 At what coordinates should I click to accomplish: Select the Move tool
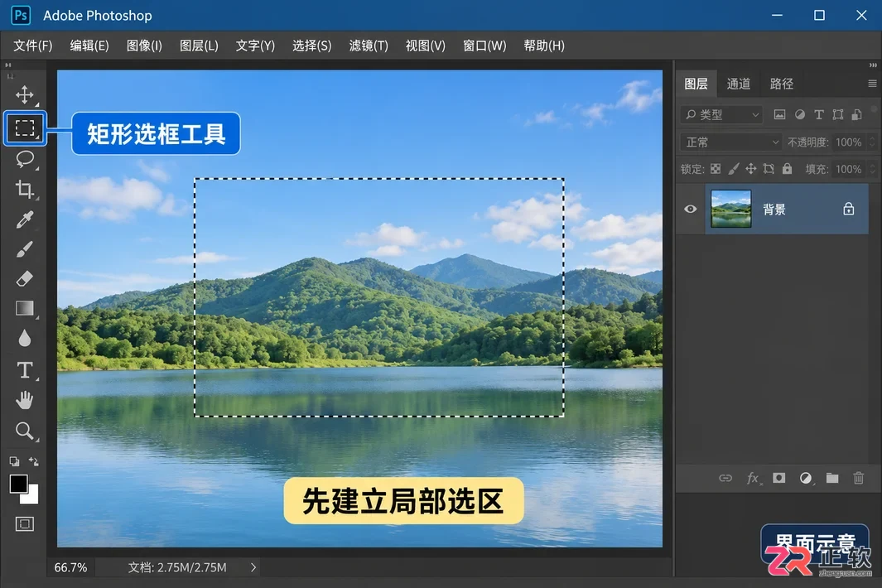(24, 95)
